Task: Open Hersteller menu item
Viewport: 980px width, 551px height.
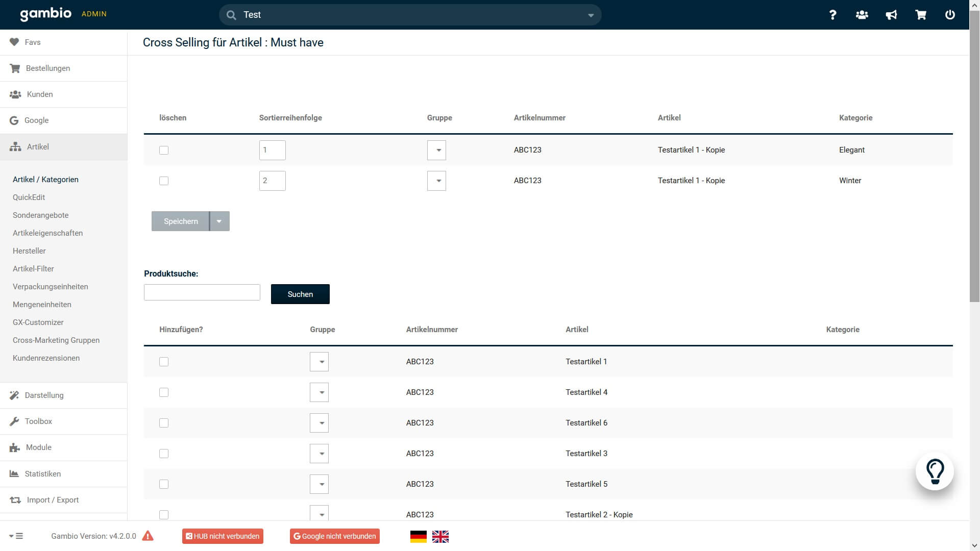Action: (29, 251)
